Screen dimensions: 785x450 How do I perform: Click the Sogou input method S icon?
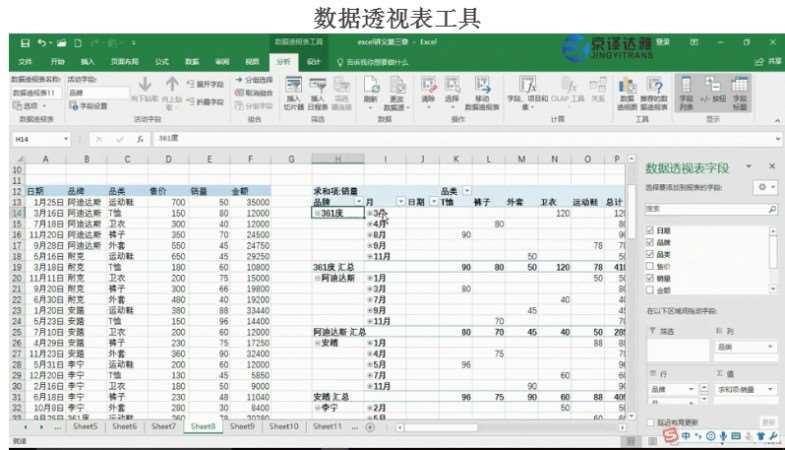[x=670, y=436]
